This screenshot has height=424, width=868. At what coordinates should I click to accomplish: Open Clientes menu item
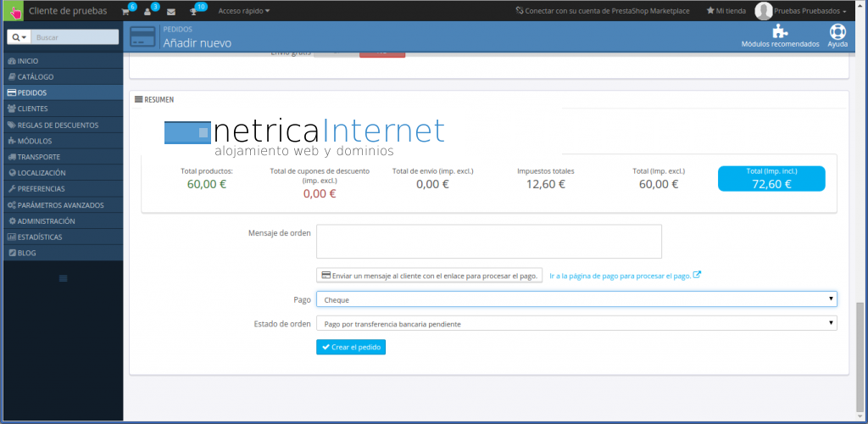point(63,109)
